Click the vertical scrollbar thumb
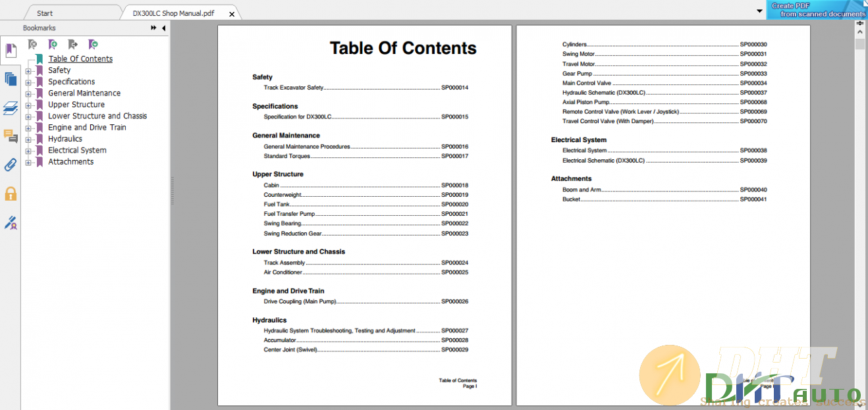 (859, 44)
